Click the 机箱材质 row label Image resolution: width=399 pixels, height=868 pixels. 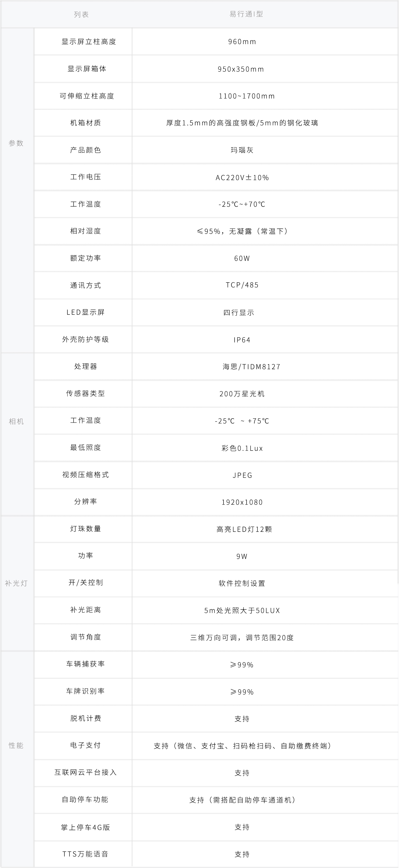86,123
